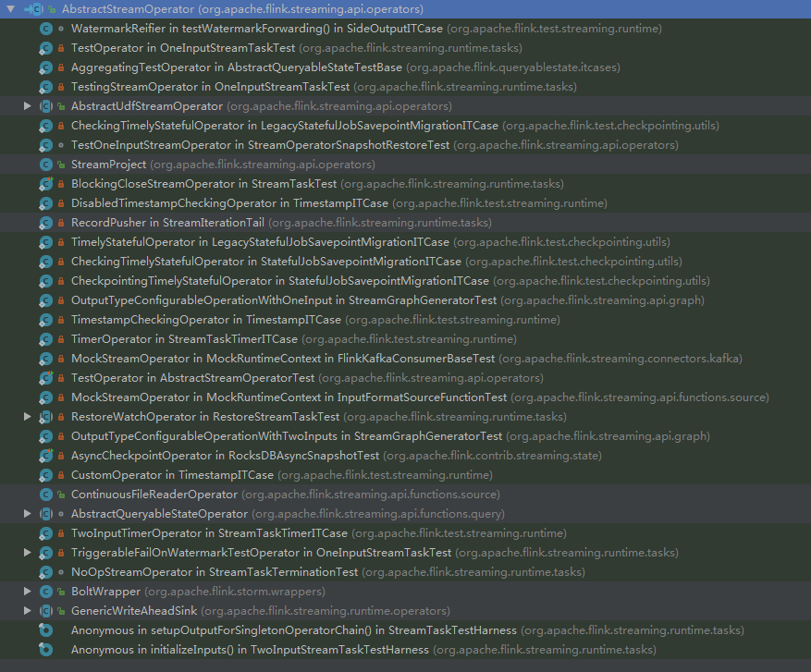This screenshot has height=672, width=811.
Task: Select TestOperator in OneInputStreamTaskTest row
Action: coord(405,48)
